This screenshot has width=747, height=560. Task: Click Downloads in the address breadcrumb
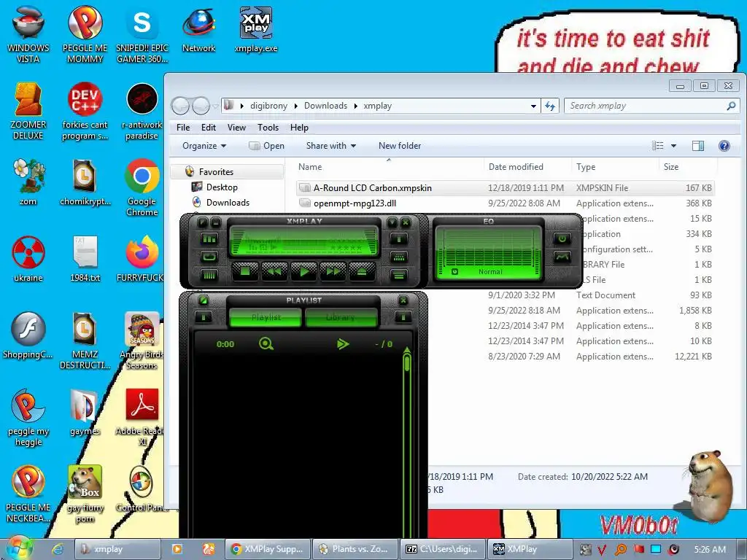coord(326,106)
